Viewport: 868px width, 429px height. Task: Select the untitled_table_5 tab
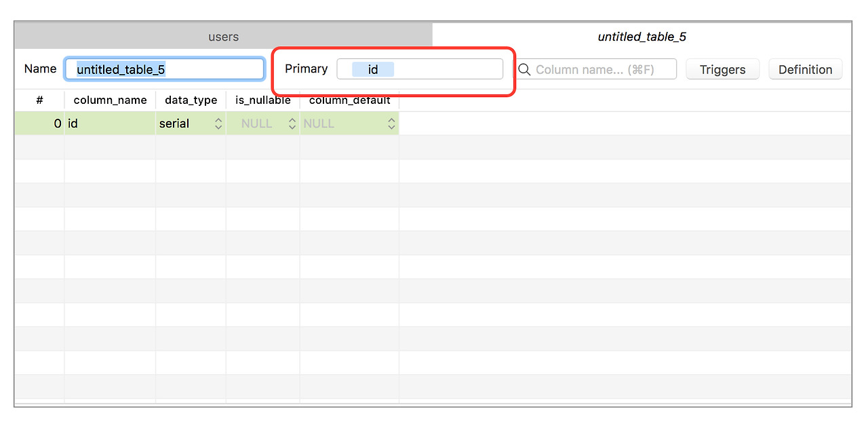[x=642, y=37]
